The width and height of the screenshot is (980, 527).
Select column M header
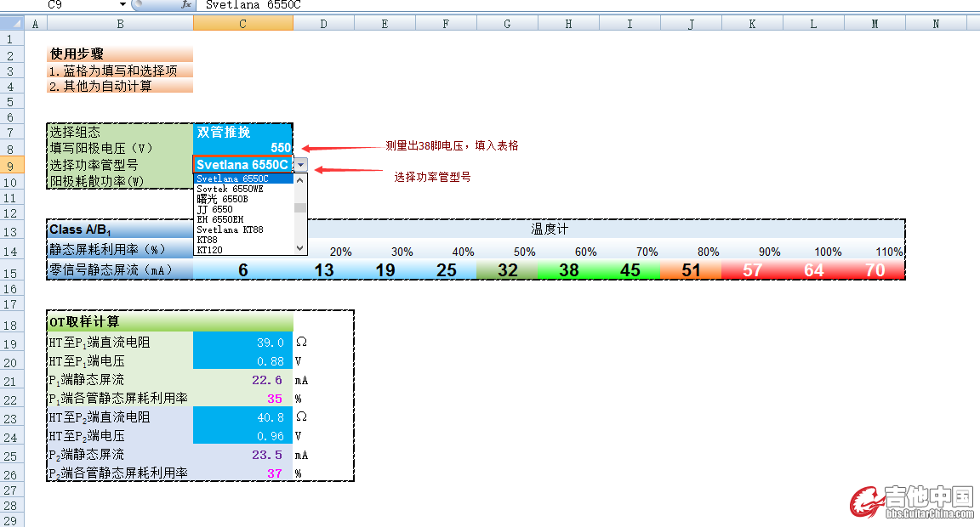click(875, 24)
